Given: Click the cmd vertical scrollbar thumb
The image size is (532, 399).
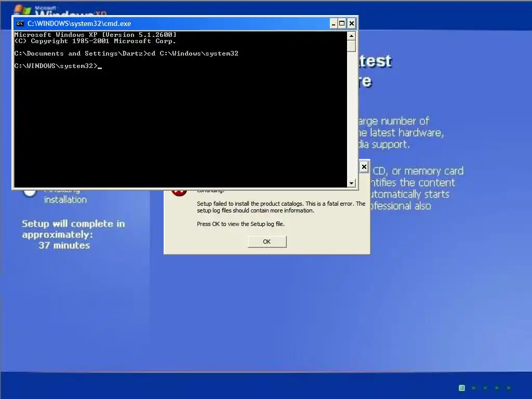Looking at the screenshot, I should tap(352, 46).
